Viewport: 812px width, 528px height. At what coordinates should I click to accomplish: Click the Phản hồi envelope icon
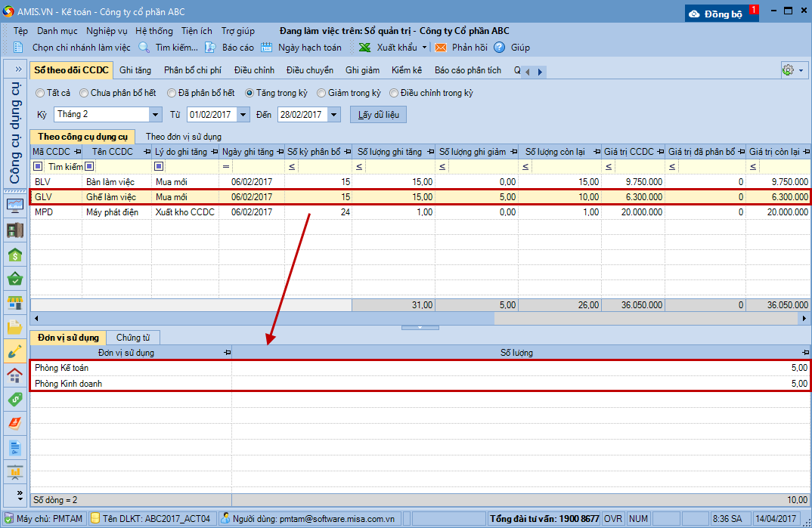click(441, 48)
